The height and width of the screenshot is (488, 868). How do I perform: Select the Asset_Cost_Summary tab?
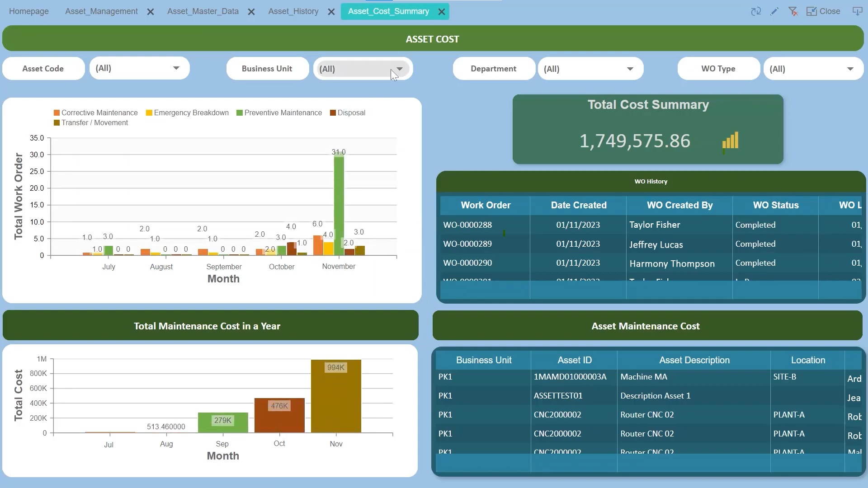coord(388,11)
